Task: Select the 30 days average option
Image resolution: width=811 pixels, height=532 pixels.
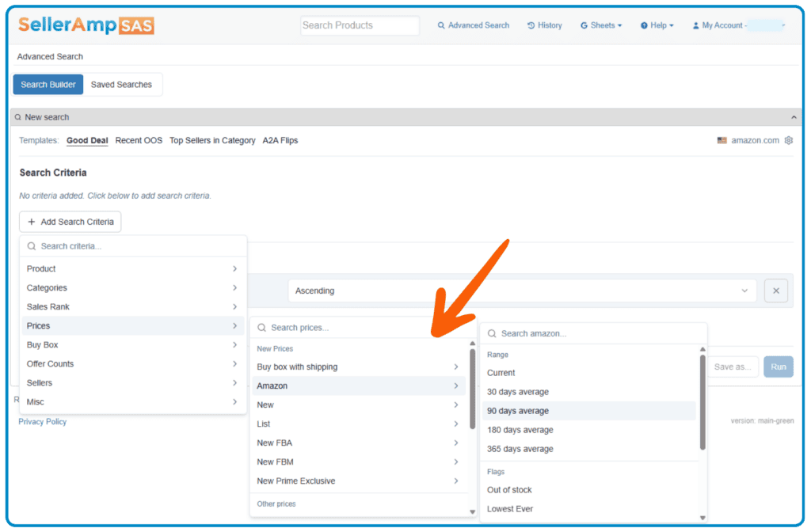Action: 589,393
